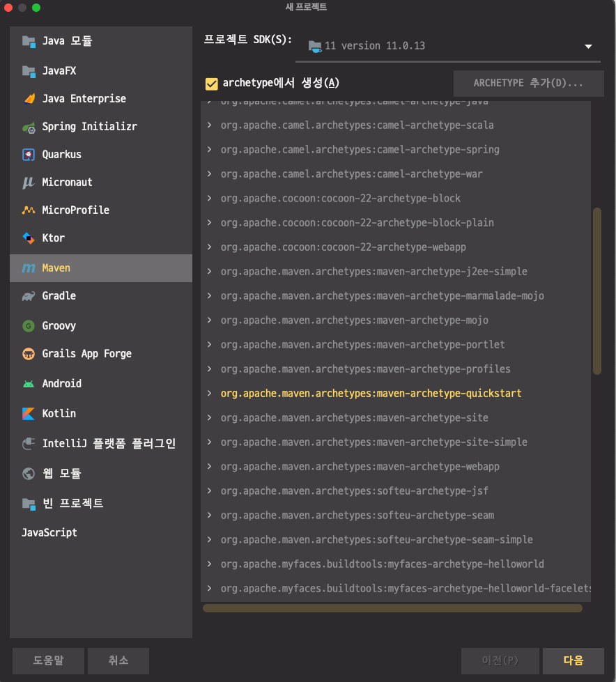This screenshot has width=616, height=682.
Task: Click the Maven m icon
Action: coord(29,268)
